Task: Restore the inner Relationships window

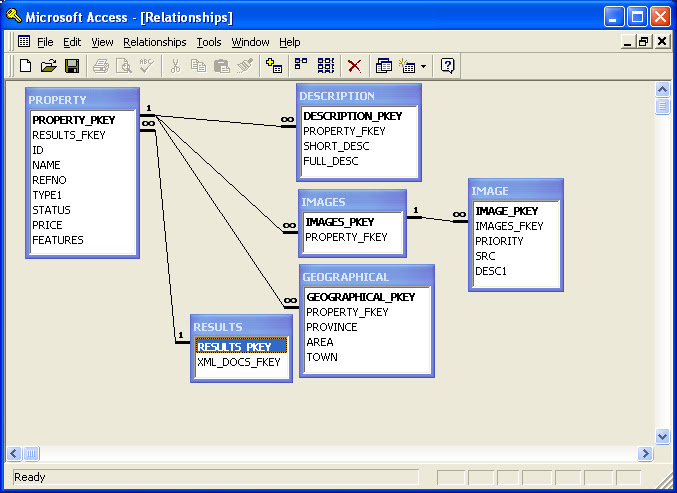Action: 643,42
